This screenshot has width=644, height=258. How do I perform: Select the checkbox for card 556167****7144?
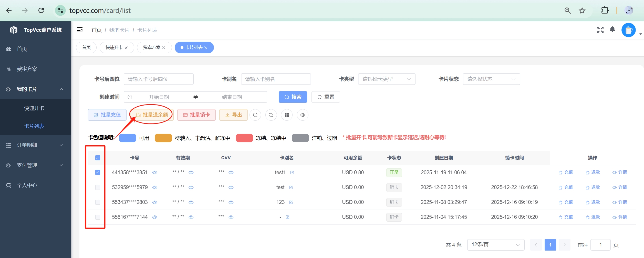pos(98,217)
